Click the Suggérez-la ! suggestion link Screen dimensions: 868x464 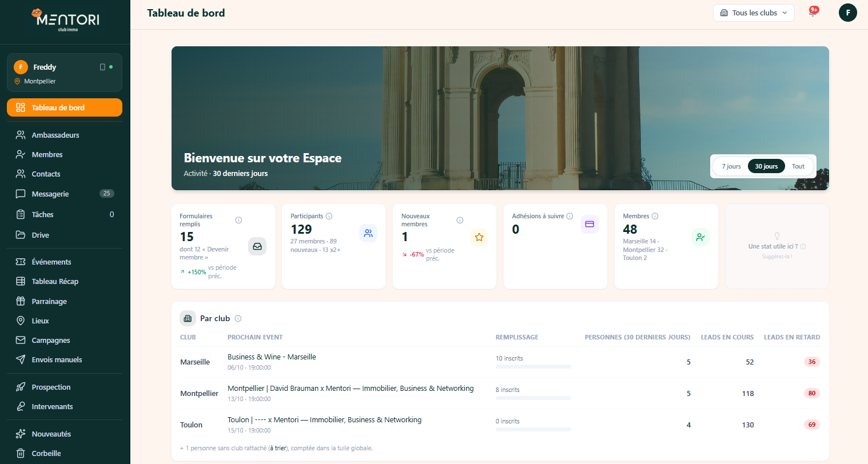(777, 257)
